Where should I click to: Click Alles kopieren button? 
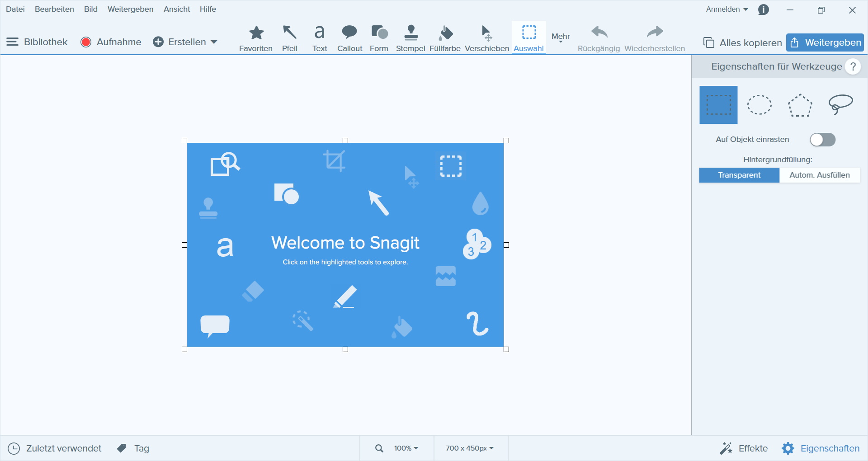[743, 42]
